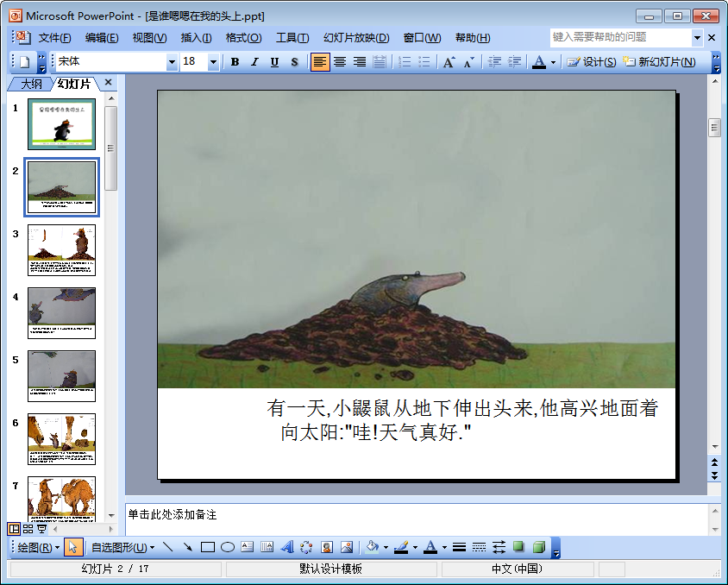This screenshot has height=585, width=728.
Task: Open the line style options
Action: point(459,547)
